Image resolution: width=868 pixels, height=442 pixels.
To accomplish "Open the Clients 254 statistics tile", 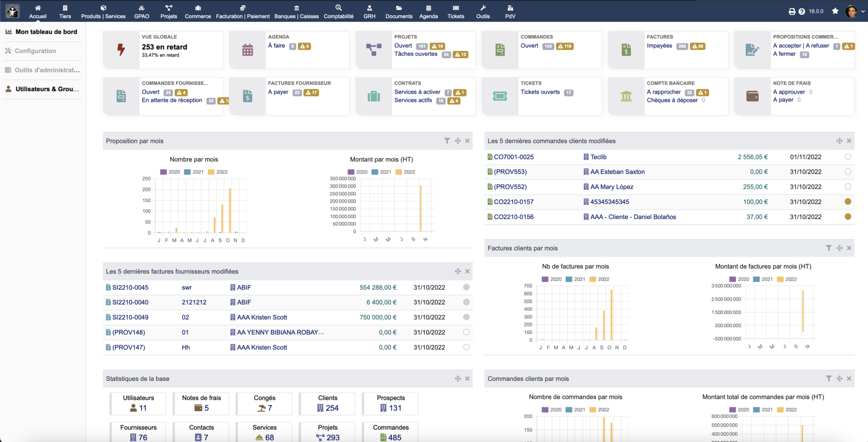I will click(328, 404).
